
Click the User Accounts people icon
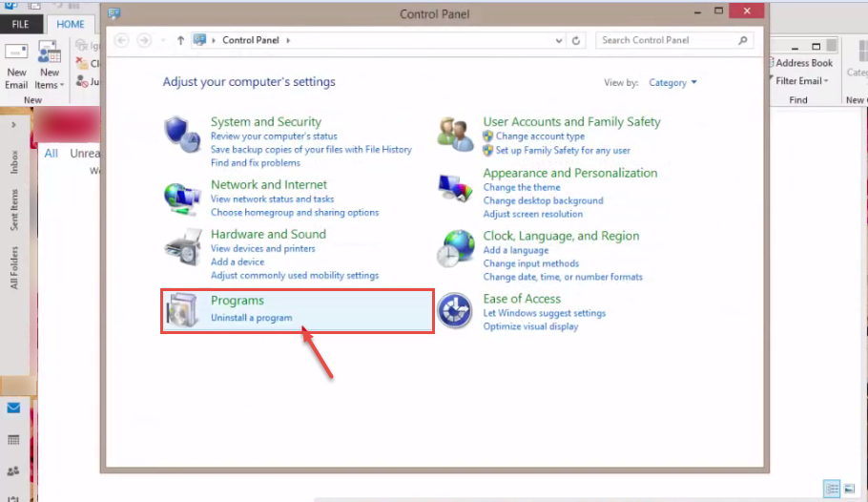455,135
